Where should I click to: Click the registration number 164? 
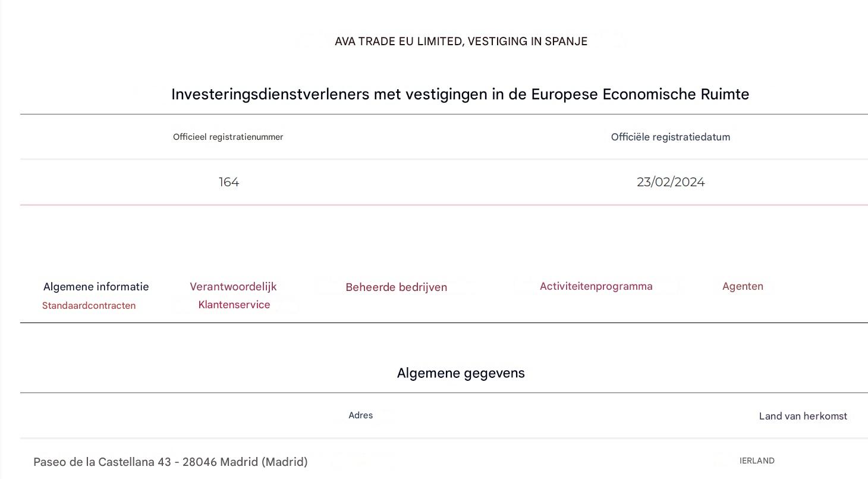(229, 182)
